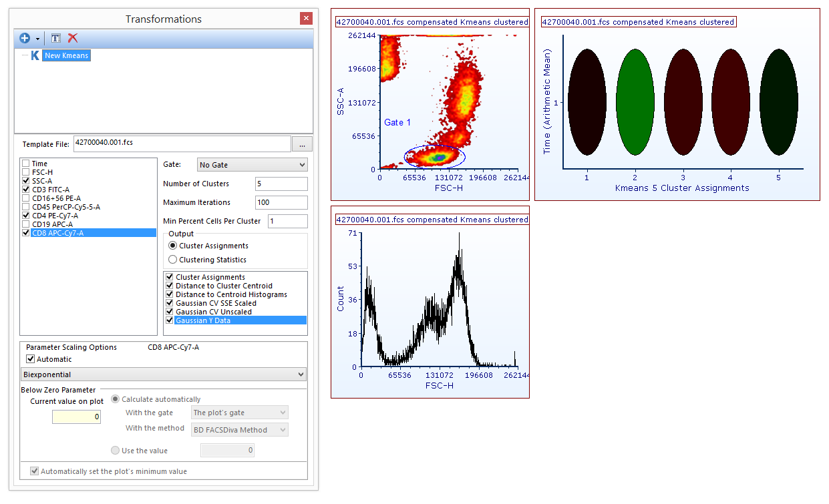Uncheck the CD3 FITC-A parameter
The height and width of the screenshot is (504, 829).
[26, 190]
